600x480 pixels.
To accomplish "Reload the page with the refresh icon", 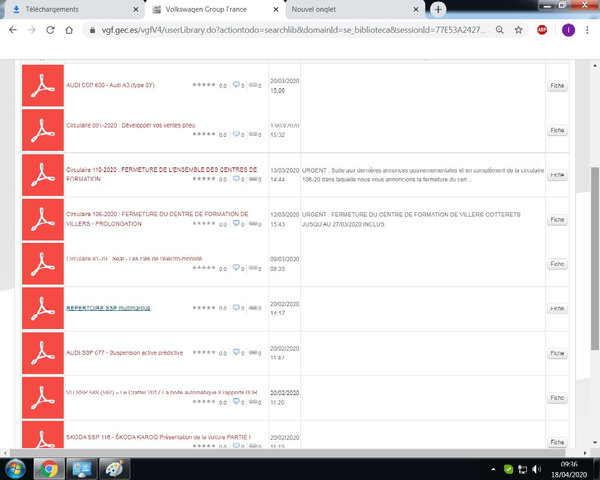I will tap(50, 30).
